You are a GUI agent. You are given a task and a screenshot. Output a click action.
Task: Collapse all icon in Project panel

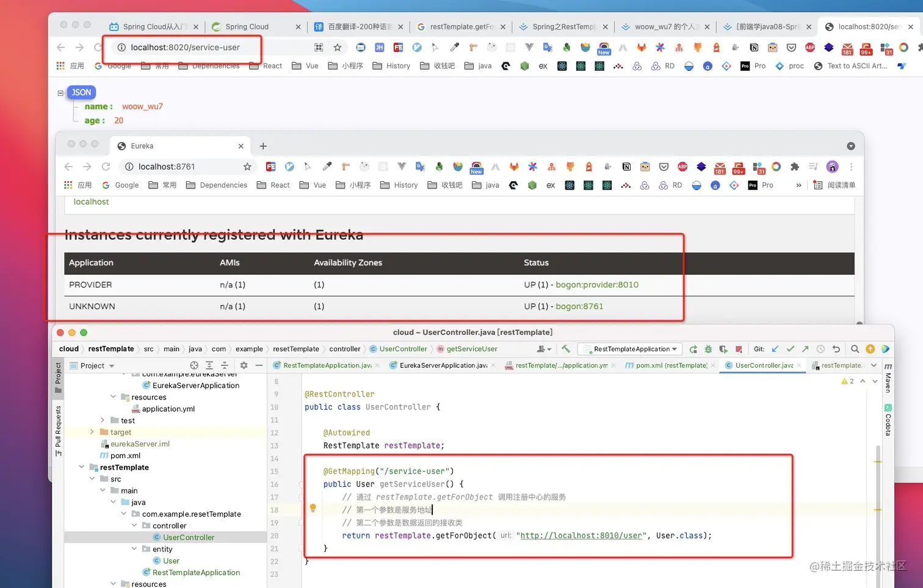coord(225,365)
